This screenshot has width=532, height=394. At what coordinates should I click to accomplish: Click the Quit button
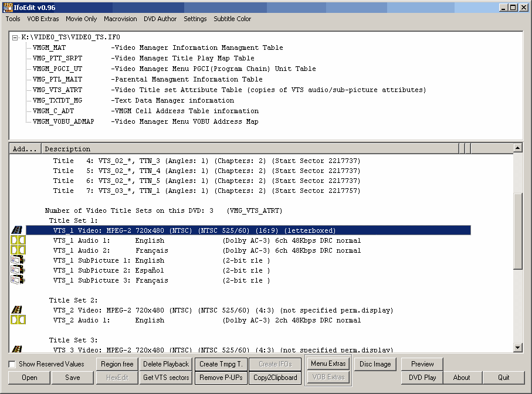click(x=503, y=378)
